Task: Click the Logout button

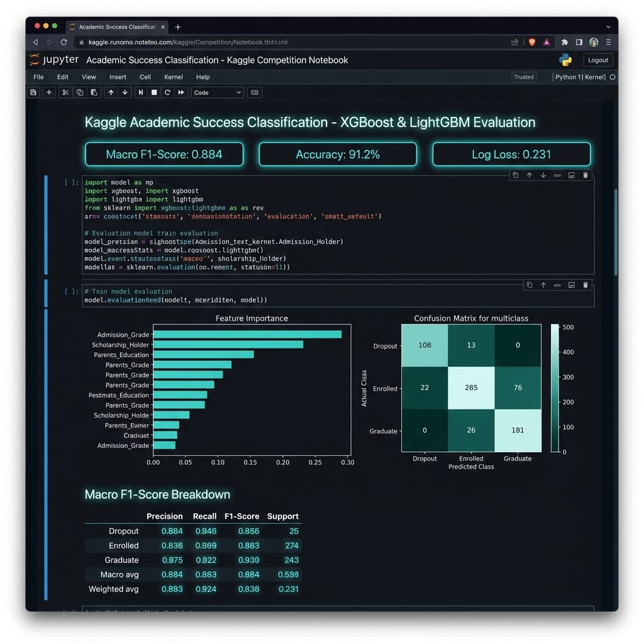Action: [597, 60]
